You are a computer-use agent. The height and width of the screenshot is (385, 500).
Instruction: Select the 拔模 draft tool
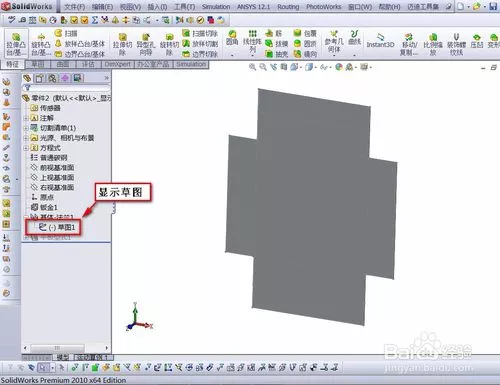coord(276,44)
